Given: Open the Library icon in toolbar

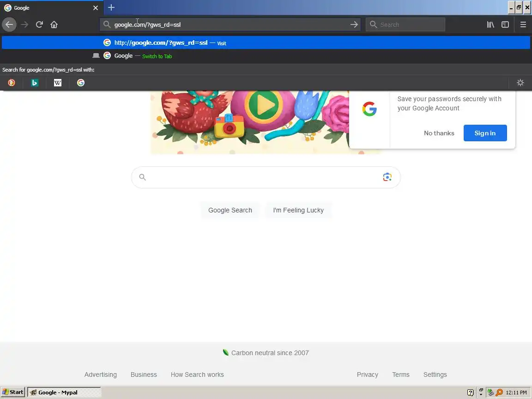Looking at the screenshot, I should point(490,24).
